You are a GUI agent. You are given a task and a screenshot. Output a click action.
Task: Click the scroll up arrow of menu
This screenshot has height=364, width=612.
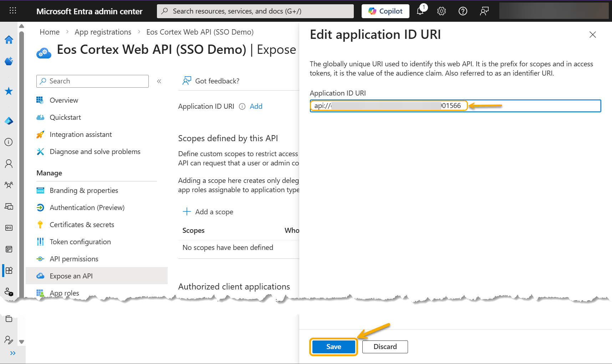click(x=21, y=26)
